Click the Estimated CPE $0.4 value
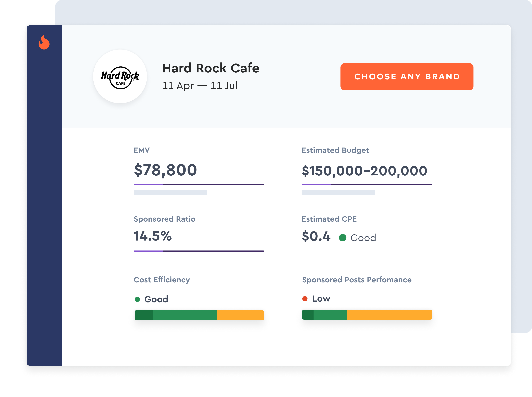Viewport: 532px width, 397px height. 316,236
